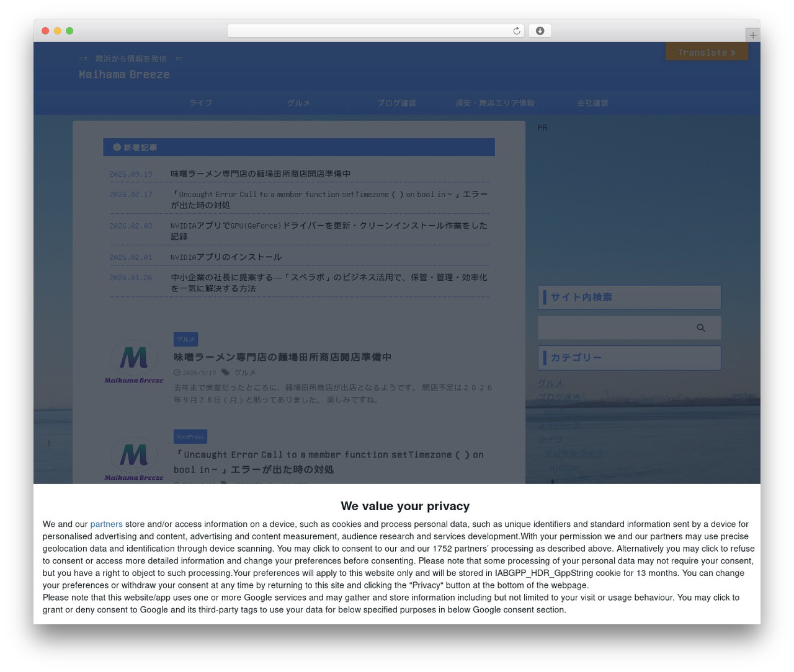Open 中小企業の社長に提案する スペラボ entry

(329, 283)
